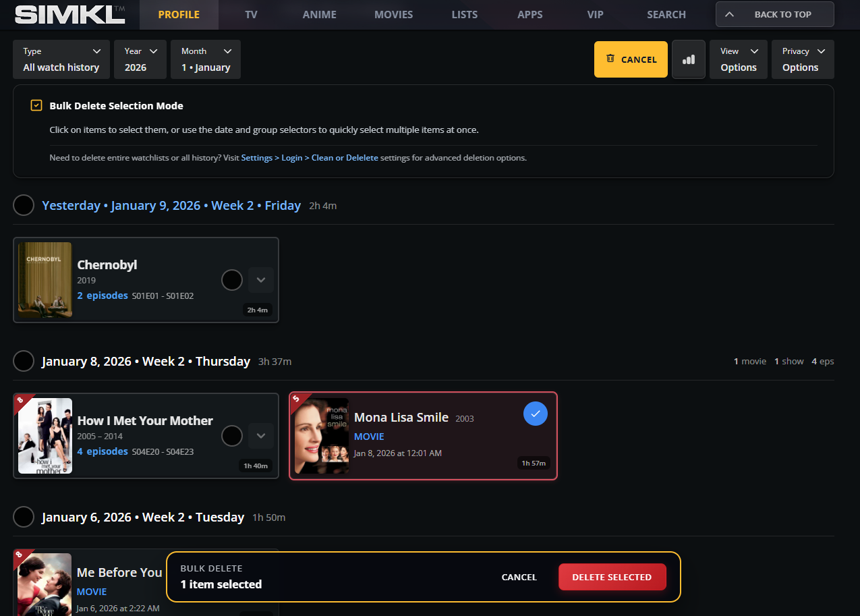Select all items for January 8, 2026
Screen dimensions: 860x616
click(x=24, y=361)
